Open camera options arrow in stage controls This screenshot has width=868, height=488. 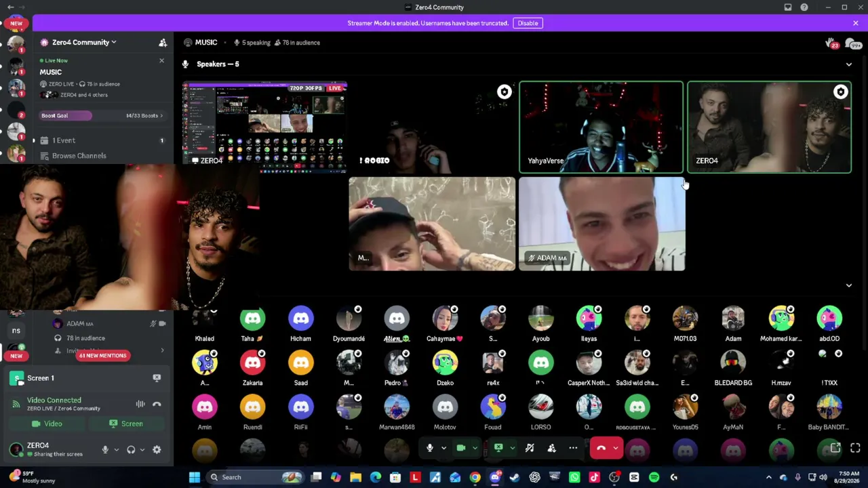point(475,447)
